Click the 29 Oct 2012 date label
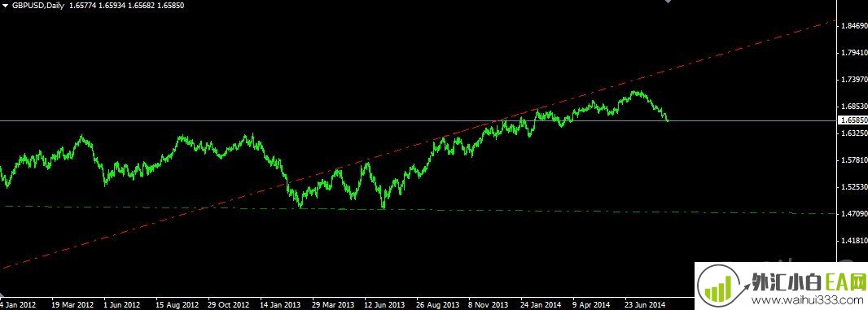868x310 pixels. coord(229,304)
